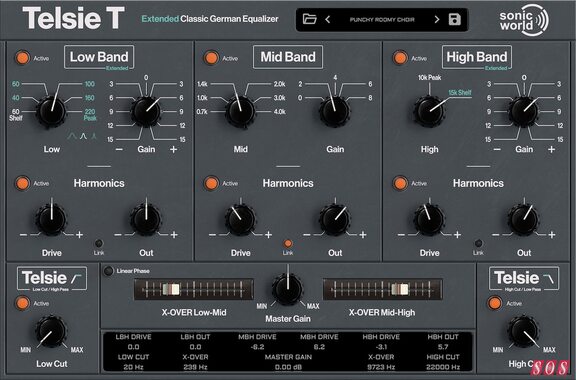Click the High Band Gain knob

[523, 111]
